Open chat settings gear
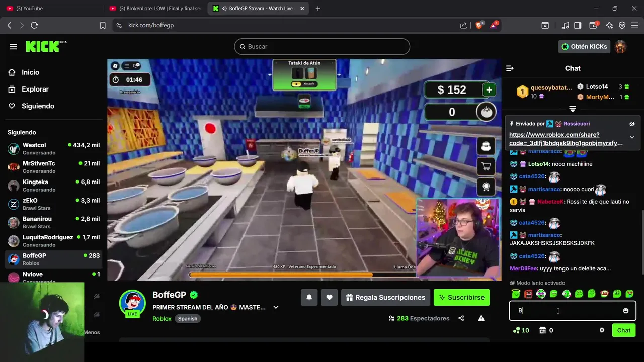 602,330
